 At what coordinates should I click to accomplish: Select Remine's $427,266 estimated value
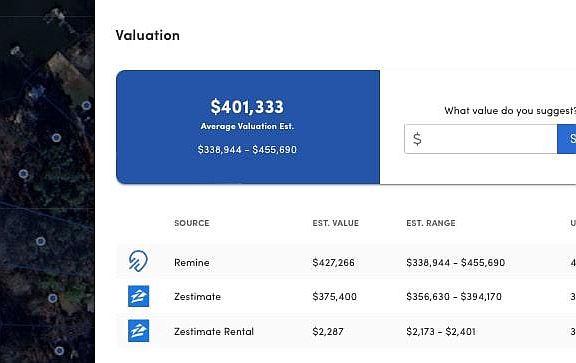coord(334,262)
